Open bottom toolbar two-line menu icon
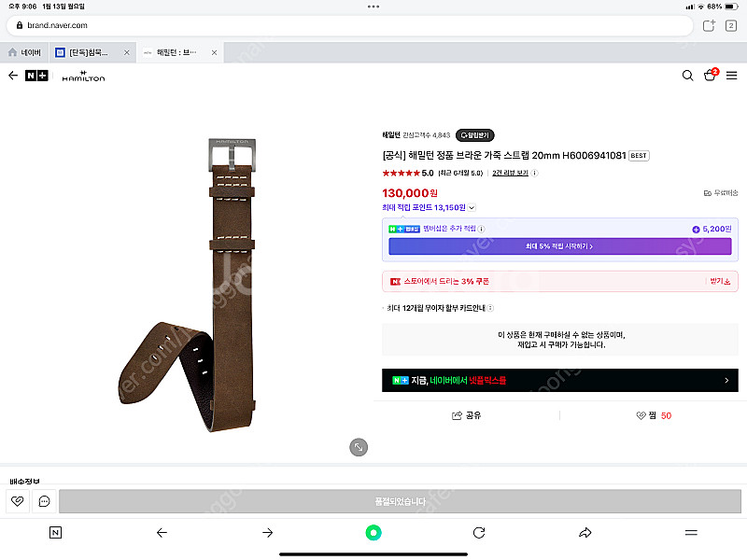This screenshot has width=747, height=560. (691, 532)
